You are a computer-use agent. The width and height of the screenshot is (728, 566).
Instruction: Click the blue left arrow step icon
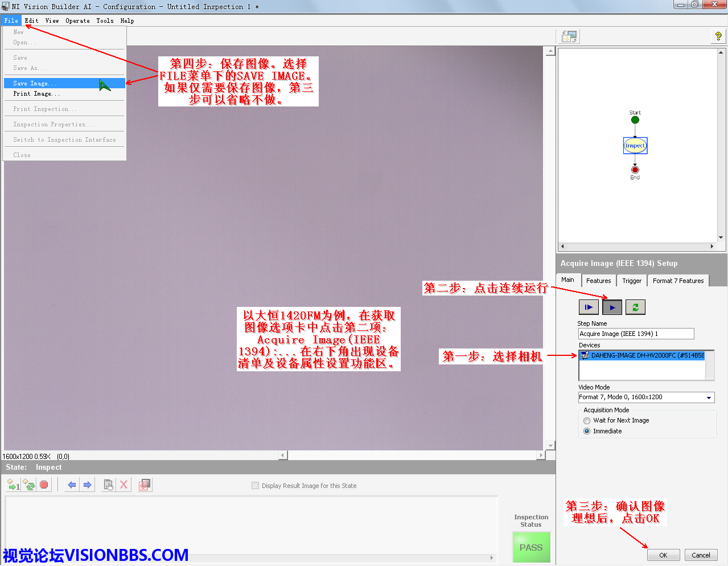click(72, 485)
